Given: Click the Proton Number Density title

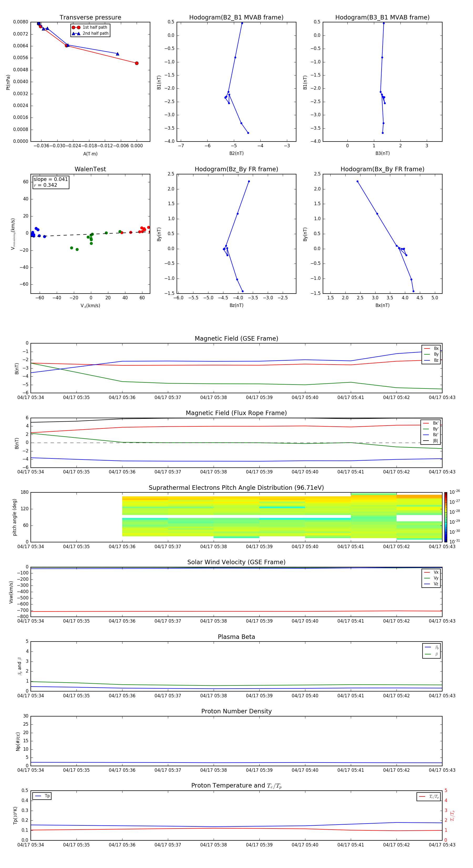Looking at the screenshot, I should click(236, 711).
